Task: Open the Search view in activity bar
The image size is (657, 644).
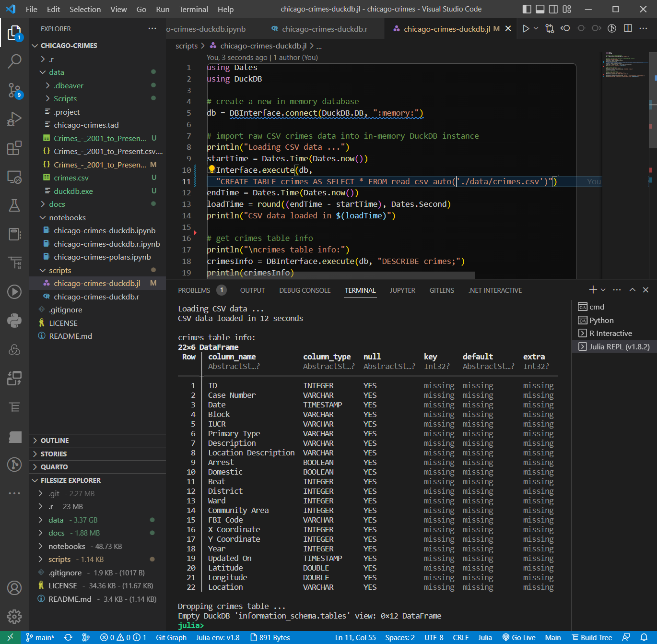Action: pos(14,61)
